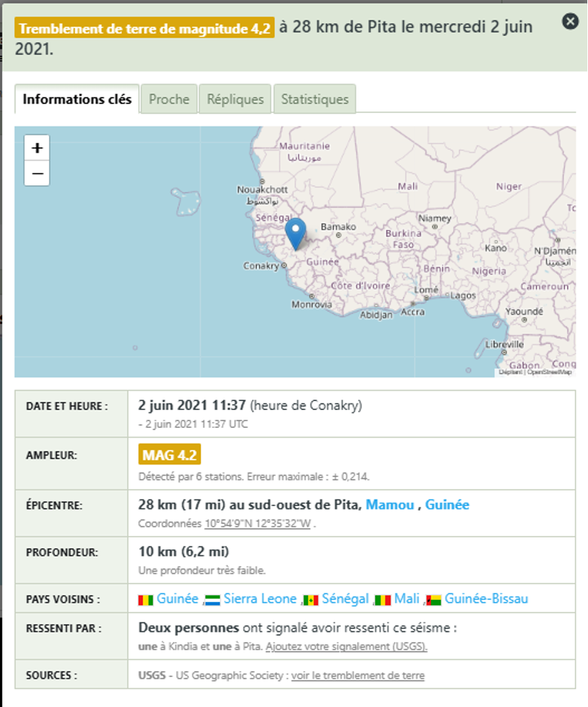Click the Guinée flag icon
The width and height of the screenshot is (588, 707).
pyautogui.click(x=146, y=600)
